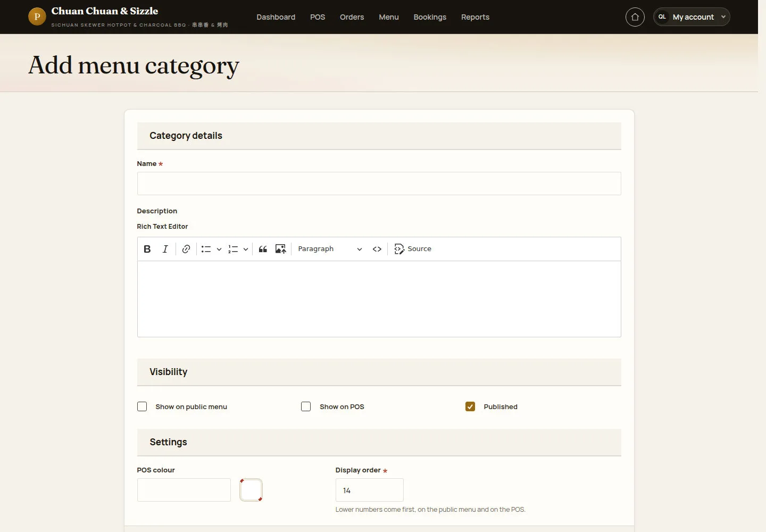Upload an image into the description

(x=281, y=249)
